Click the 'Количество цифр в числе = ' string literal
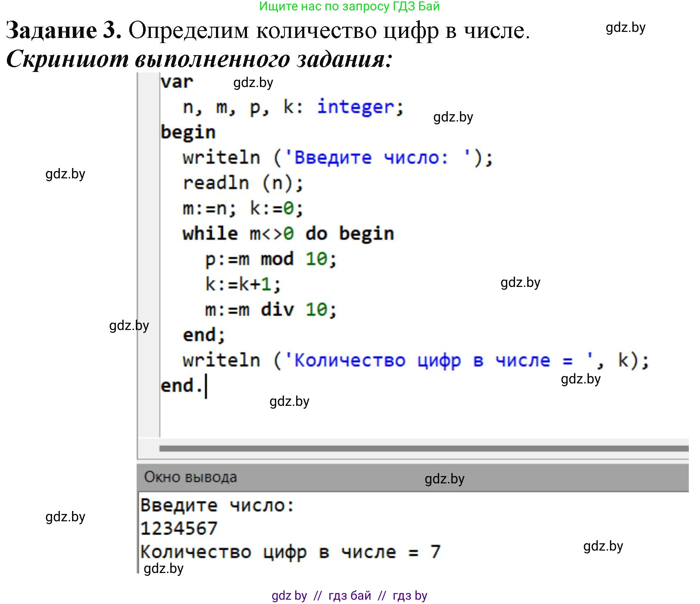This screenshot has height=604, width=700. [x=440, y=361]
